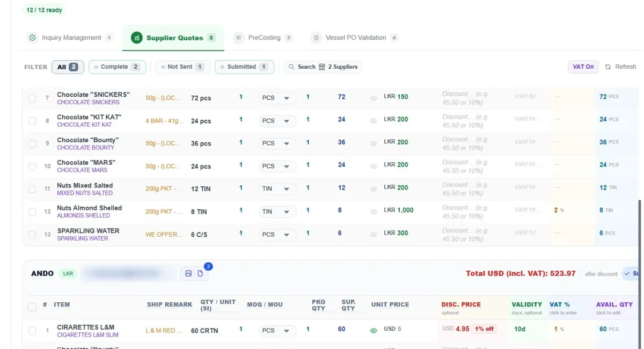Tick the SPARKLING WATER row checkbox
The width and height of the screenshot is (644, 349).
pyautogui.click(x=32, y=235)
